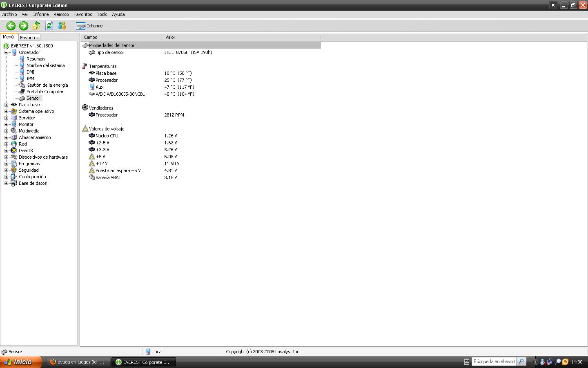Viewport: 588px width, 368px height.
Task: Click the Inicio start button
Action: tap(21, 362)
